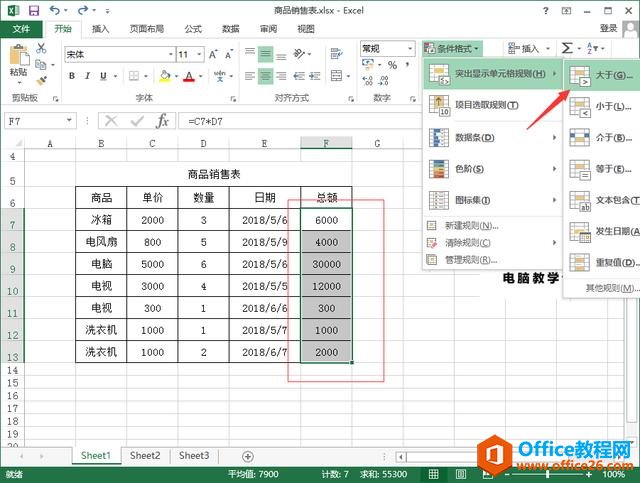Select 大于(G) rule in submenu
This screenshot has height=483, width=640.
point(602,75)
